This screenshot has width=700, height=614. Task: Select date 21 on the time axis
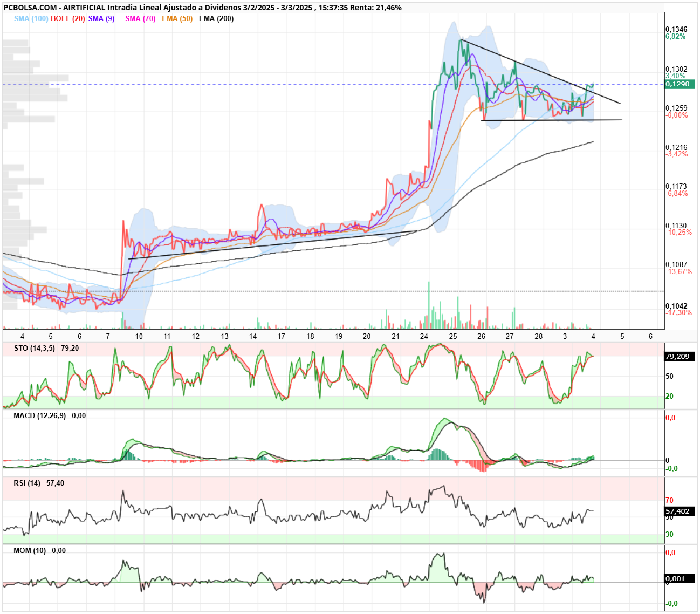[396, 336]
